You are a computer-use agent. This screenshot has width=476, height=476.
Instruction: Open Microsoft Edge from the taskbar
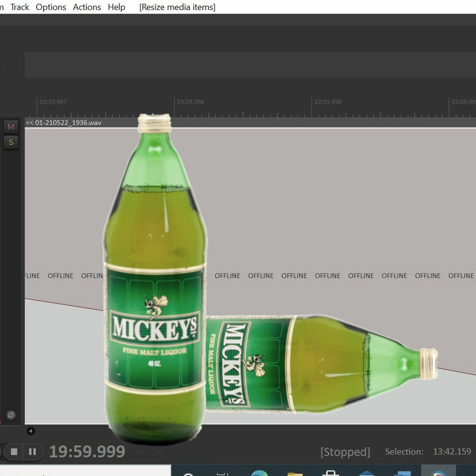[259, 473]
